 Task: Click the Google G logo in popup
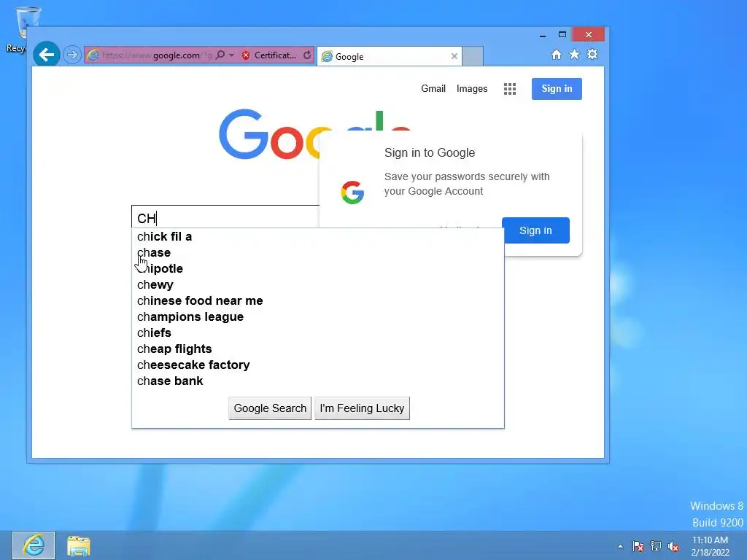(x=352, y=192)
